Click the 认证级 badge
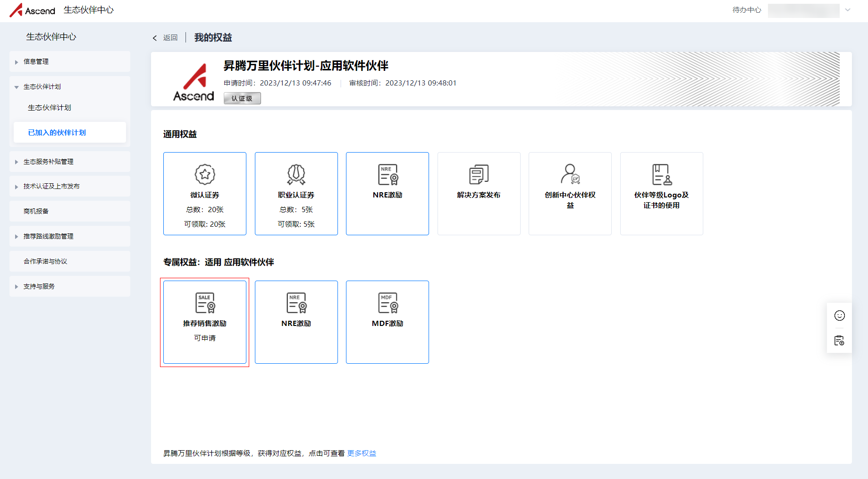The height and width of the screenshot is (479, 868). tap(242, 98)
